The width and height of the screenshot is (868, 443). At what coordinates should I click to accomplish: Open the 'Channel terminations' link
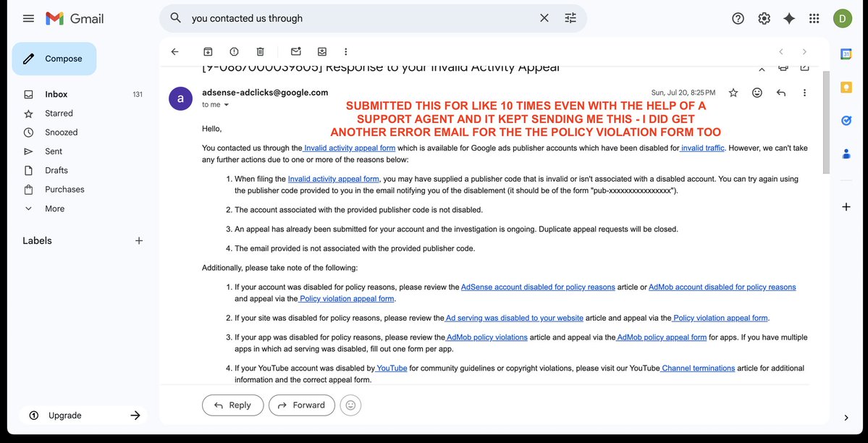tap(698, 368)
